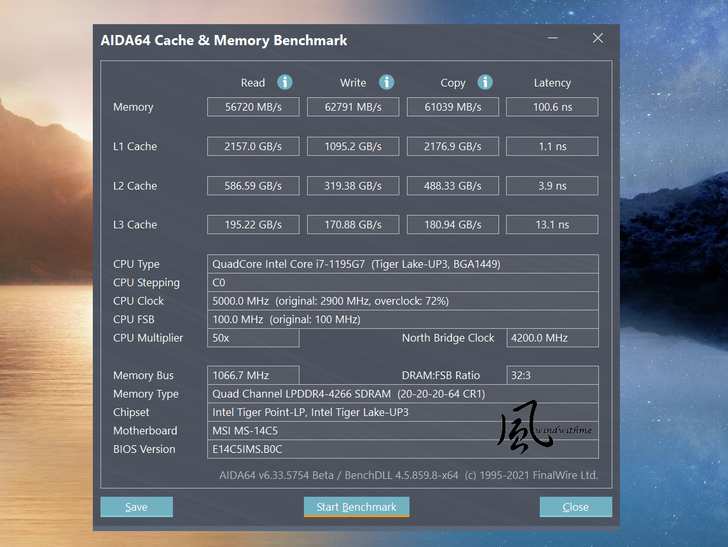Click the L2 Cache Write value field

click(x=353, y=186)
